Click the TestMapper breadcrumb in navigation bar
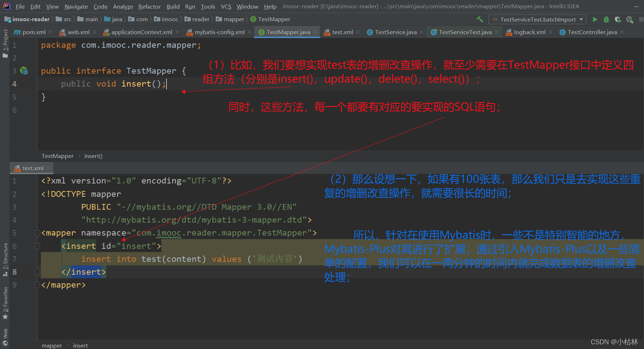Viewport: 644px width, 349px height. (271, 19)
